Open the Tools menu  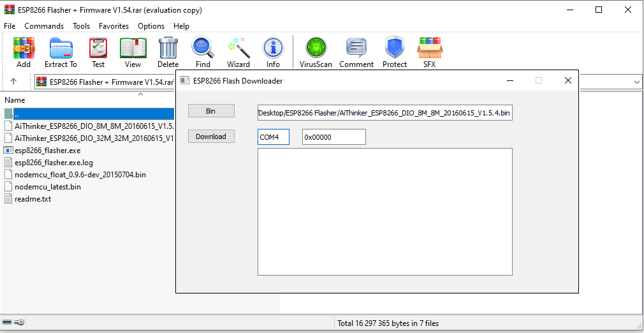click(82, 26)
